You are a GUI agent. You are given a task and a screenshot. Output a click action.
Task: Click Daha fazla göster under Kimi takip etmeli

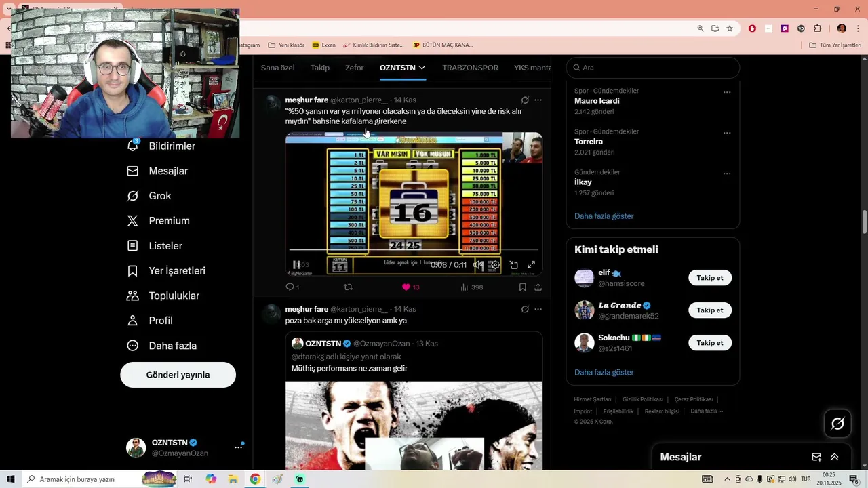(x=604, y=373)
